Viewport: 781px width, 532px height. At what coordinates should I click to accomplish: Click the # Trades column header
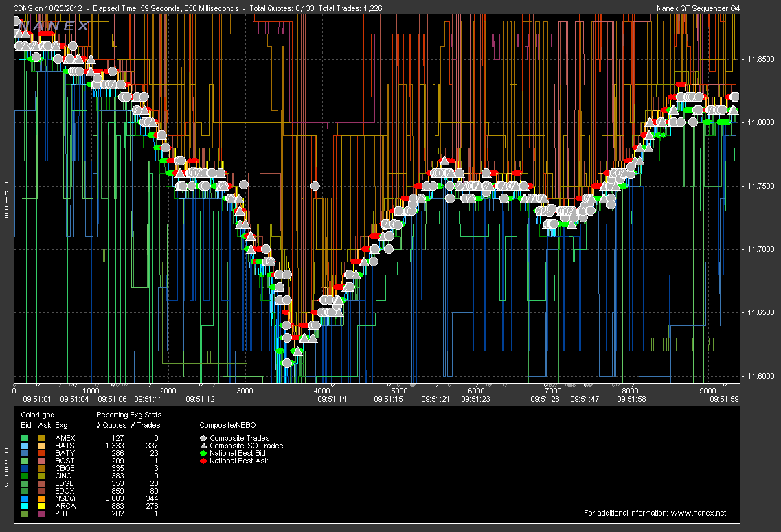click(x=146, y=426)
